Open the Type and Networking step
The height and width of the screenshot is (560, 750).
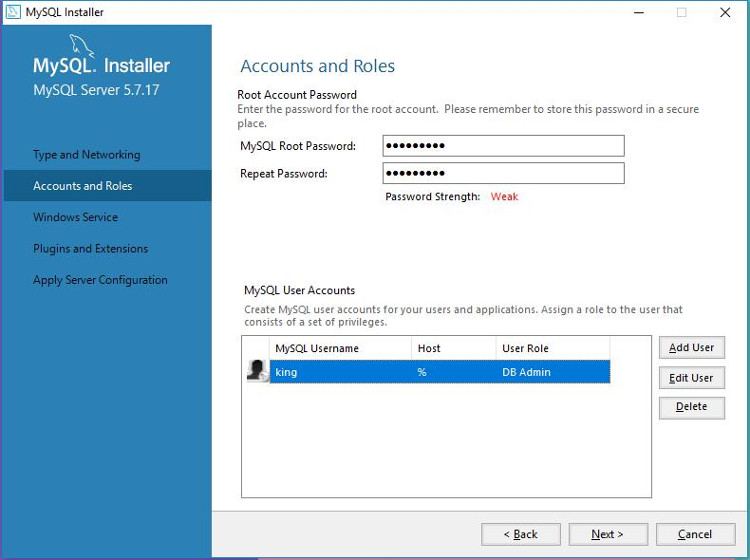coord(86,155)
